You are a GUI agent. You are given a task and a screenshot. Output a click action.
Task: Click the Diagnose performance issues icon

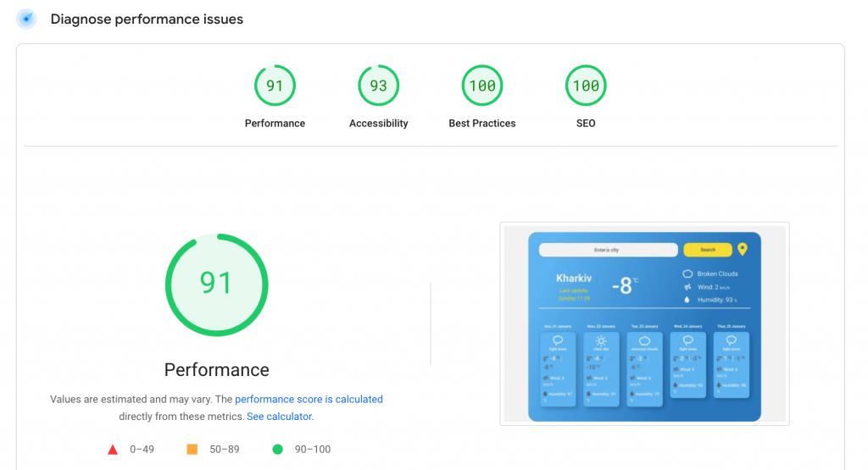pyautogui.click(x=26, y=19)
